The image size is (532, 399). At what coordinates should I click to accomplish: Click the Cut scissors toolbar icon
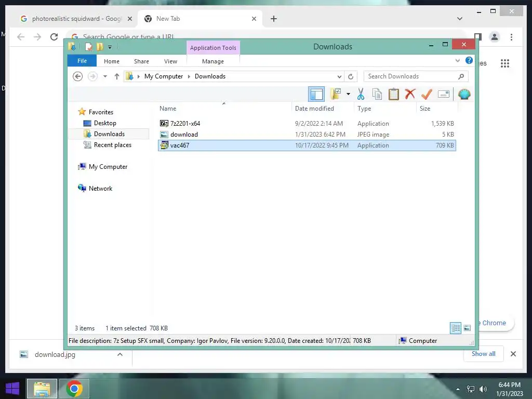361,95
